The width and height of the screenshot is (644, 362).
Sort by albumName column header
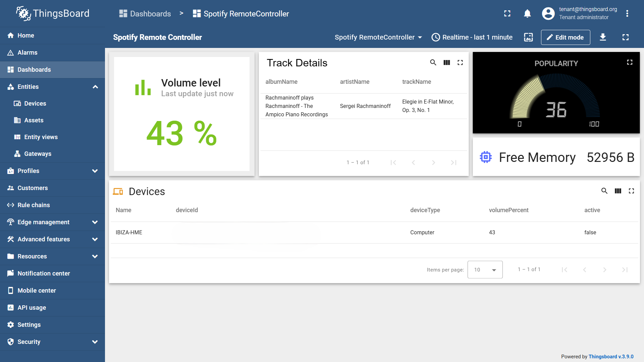[x=281, y=82]
